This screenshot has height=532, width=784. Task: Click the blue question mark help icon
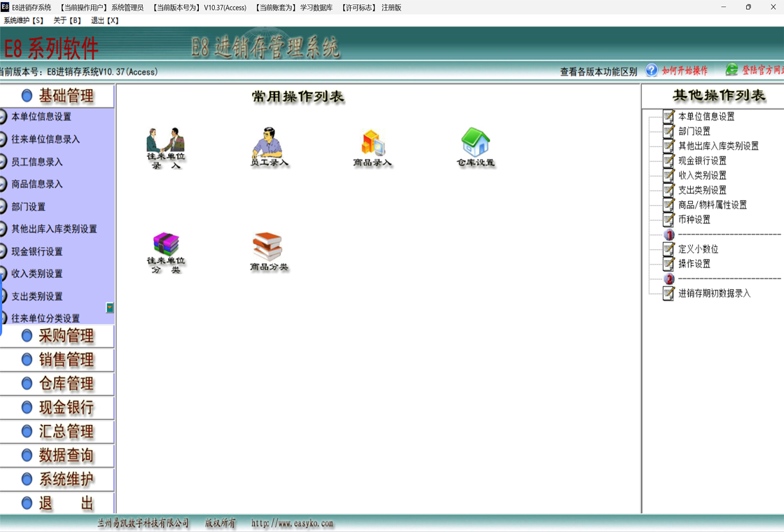pos(652,71)
